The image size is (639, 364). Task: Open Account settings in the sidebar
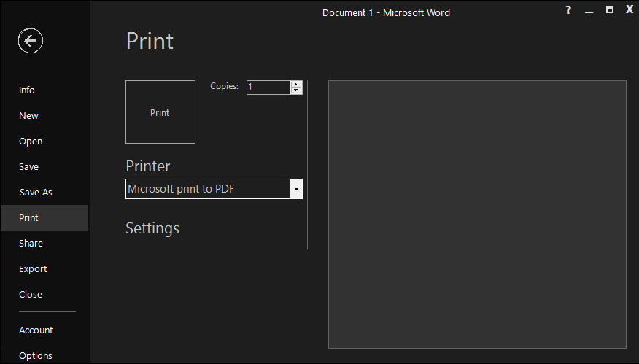point(36,330)
